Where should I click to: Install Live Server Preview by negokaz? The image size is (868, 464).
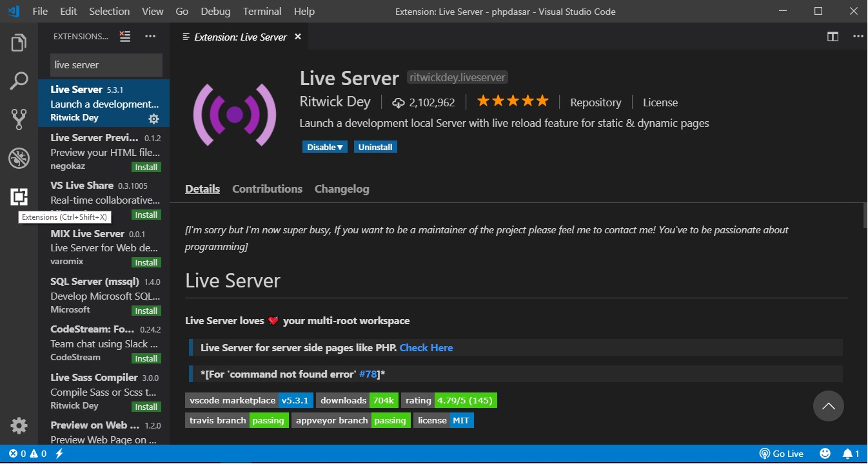[x=146, y=167]
